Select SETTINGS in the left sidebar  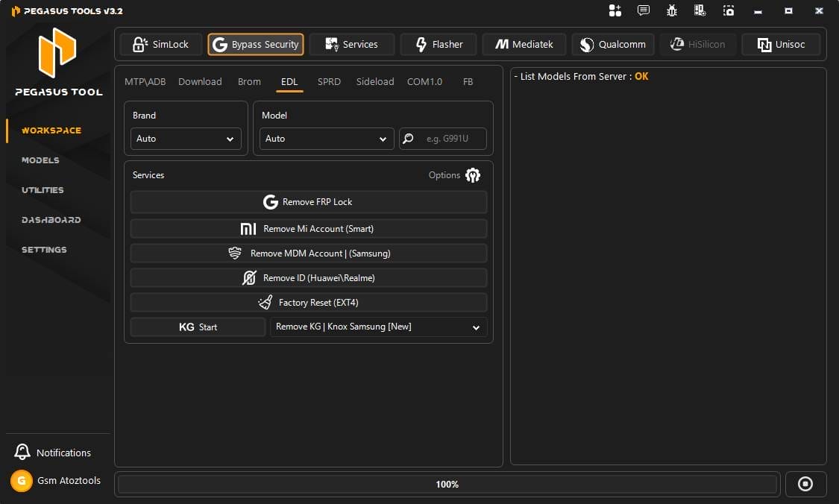tap(44, 250)
